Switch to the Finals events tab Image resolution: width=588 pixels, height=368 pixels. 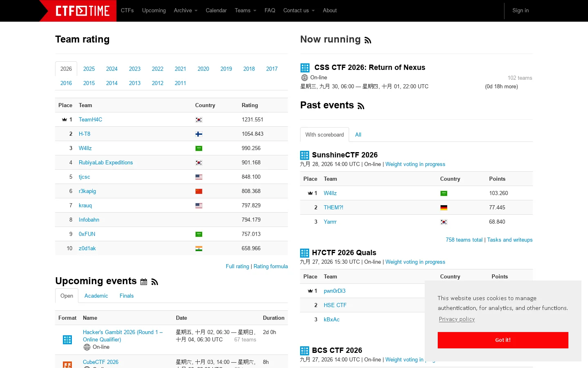127,296
